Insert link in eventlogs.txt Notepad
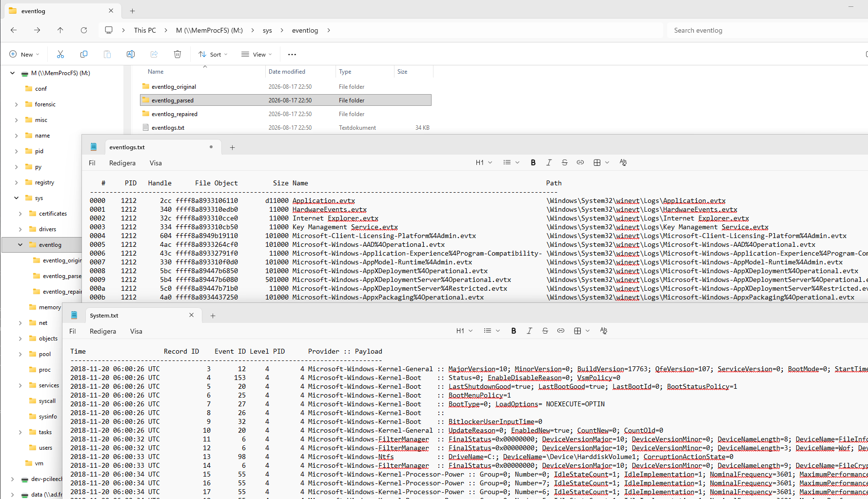The height and width of the screenshot is (499, 868). pos(580,162)
